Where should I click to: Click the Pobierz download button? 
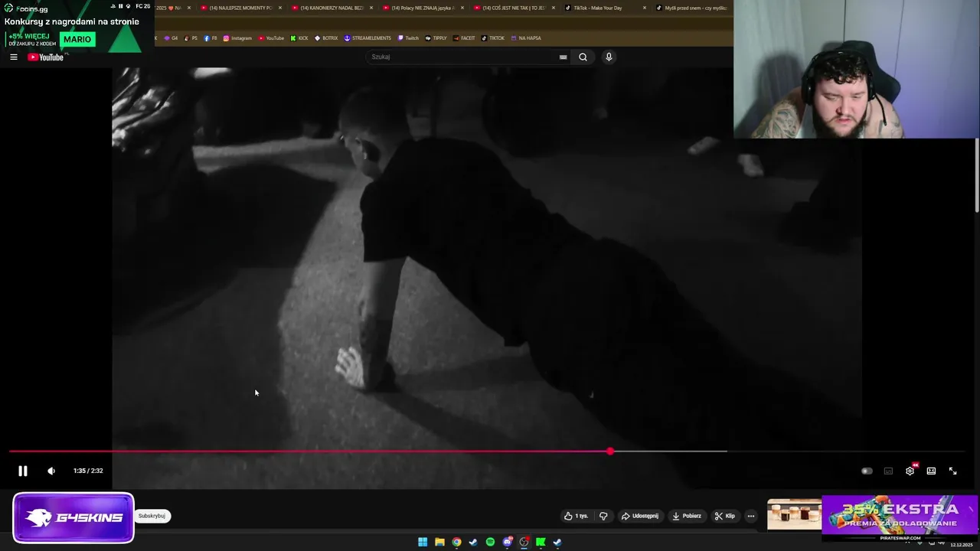coord(687,516)
